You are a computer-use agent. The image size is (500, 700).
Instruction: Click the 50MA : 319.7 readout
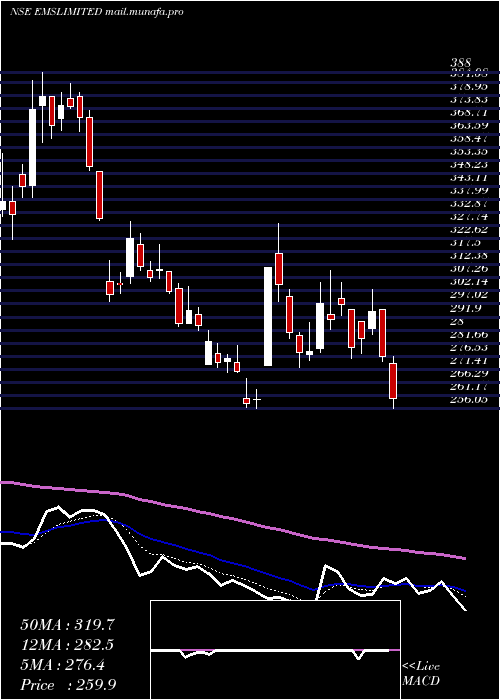pyautogui.click(x=68, y=625)
